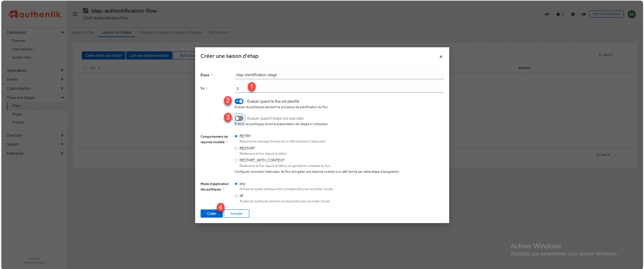This screenshot has height=269, width=644.
Task: Open the API code drawer icon
Action: 547,14
